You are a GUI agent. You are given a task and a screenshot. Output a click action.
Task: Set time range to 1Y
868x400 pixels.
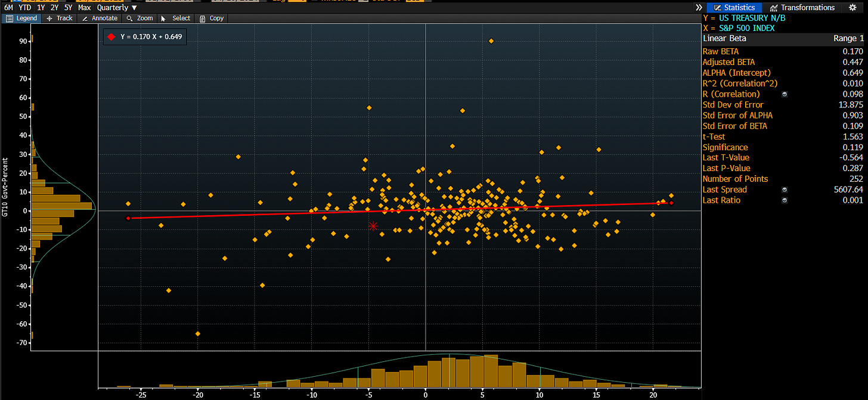pyautogui.click(x=41, y=8)
